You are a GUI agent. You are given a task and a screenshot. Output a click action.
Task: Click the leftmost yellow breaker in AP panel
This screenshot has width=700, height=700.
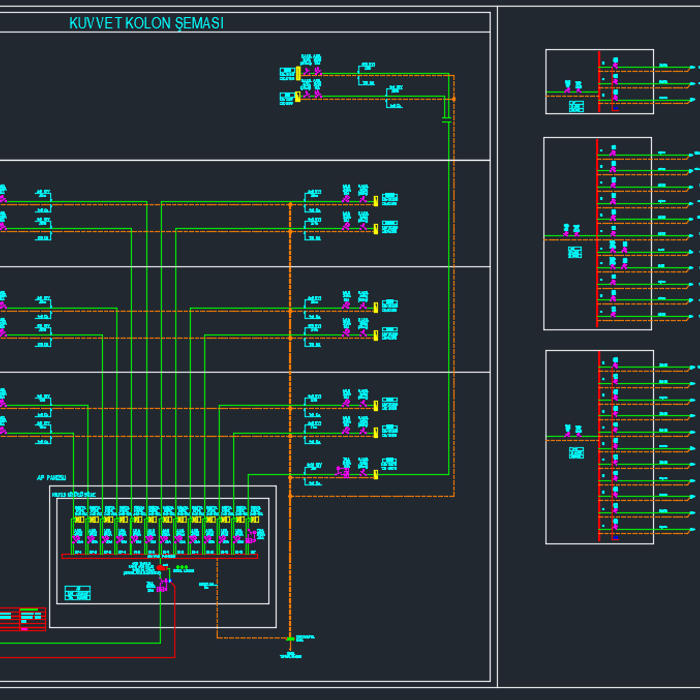pos(79,520)
